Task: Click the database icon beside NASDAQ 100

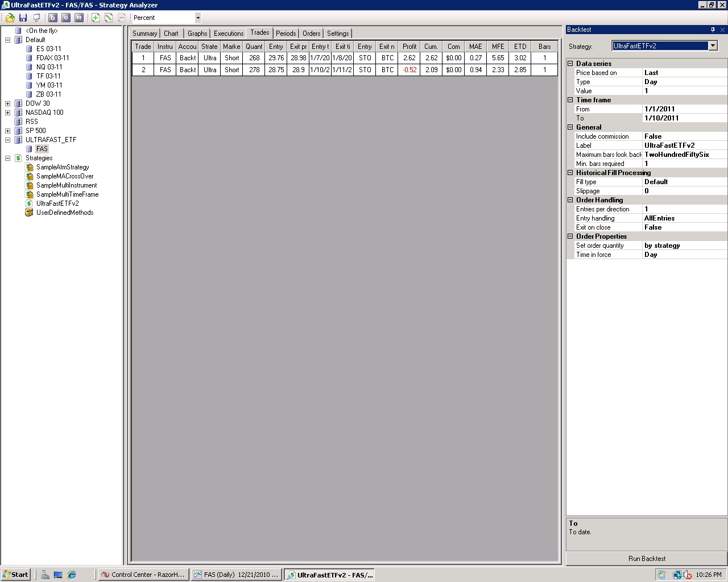Action: pyautogui.click(x=18, y=113)
